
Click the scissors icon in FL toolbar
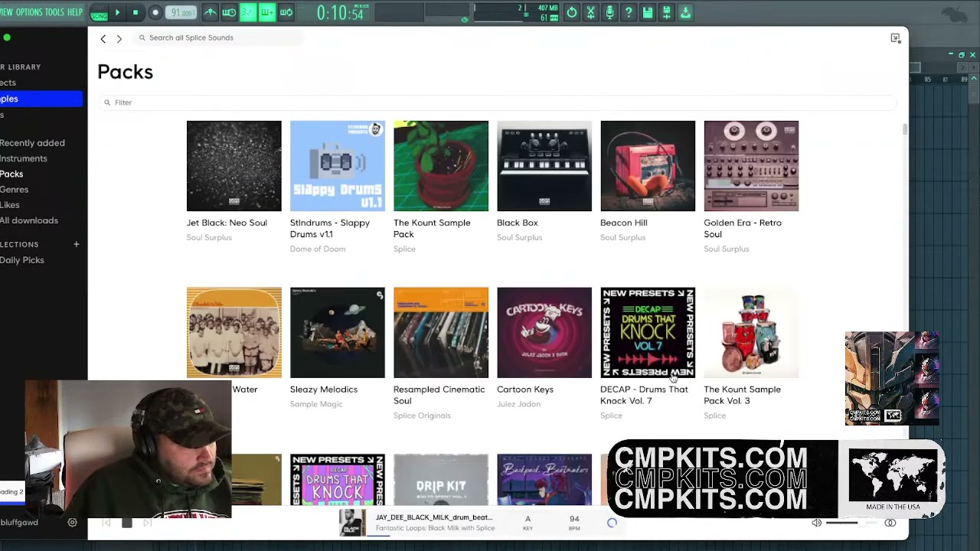point(591,12)
